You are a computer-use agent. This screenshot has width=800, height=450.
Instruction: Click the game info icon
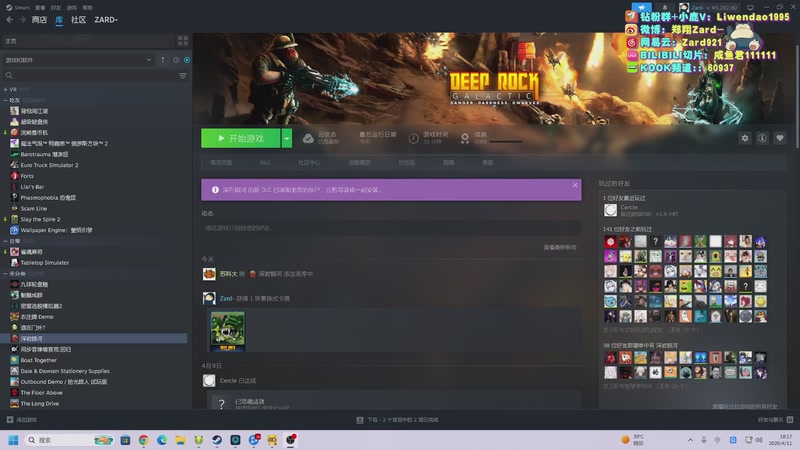click(762, 138)
